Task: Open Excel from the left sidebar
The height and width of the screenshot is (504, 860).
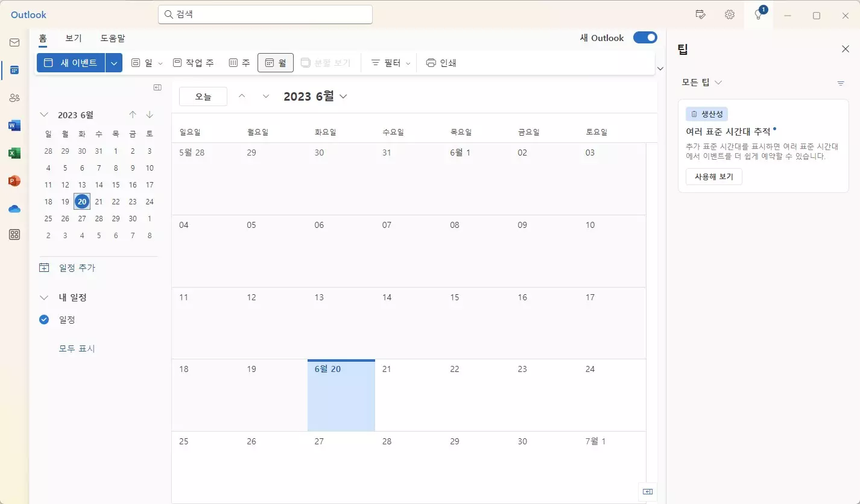Action: 14,153
